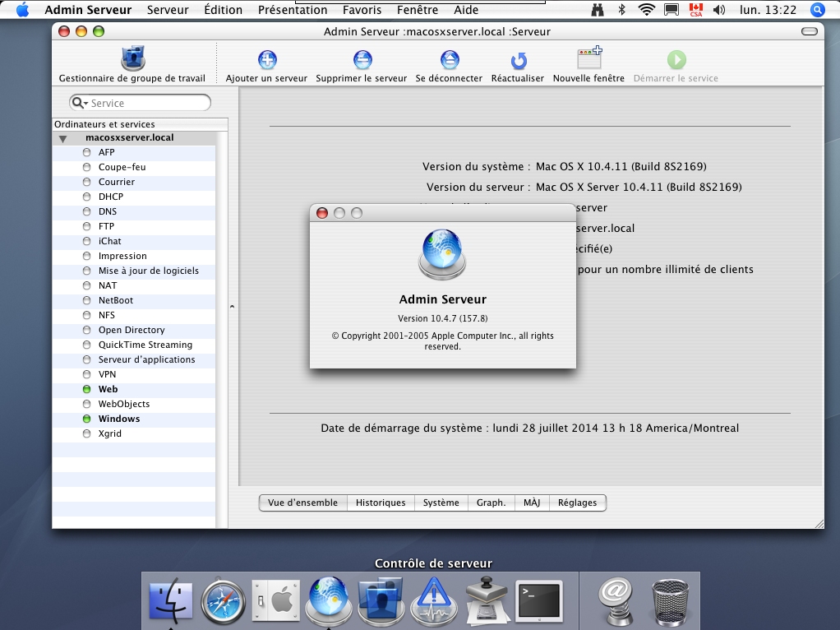Launch Safari from the Dock

click(x=223, y=601)
